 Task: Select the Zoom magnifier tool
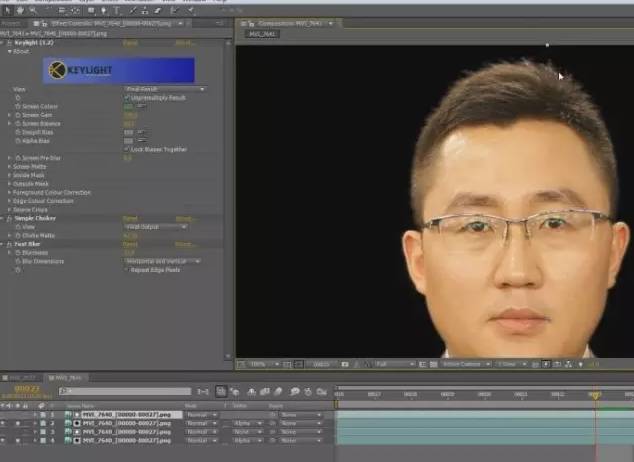(33, 11)
